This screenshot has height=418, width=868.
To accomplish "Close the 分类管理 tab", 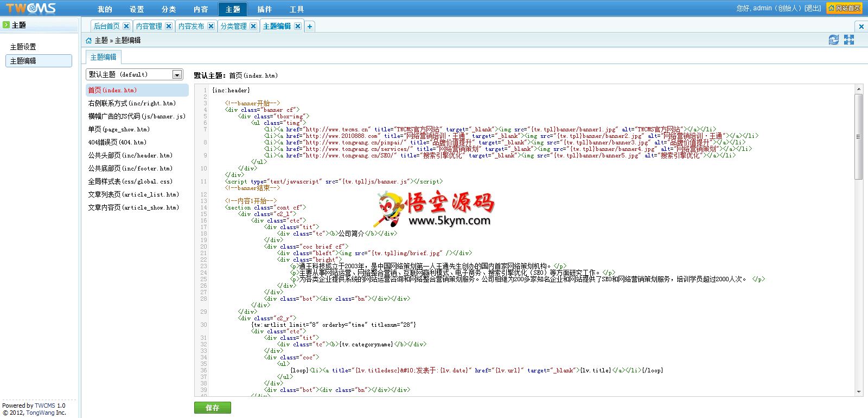I will click(253, 26).
